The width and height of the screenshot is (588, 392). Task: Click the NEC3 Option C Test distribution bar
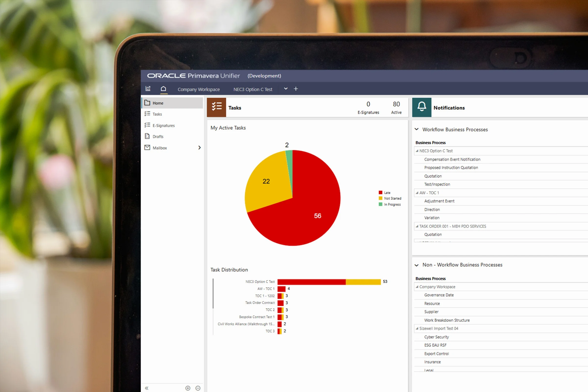329,282
